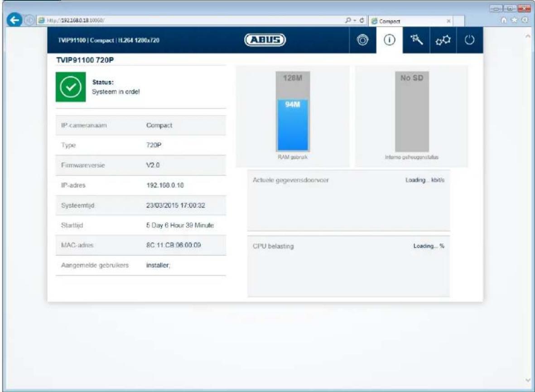Click the refresh icon in address bar

[x=363, y=21]
